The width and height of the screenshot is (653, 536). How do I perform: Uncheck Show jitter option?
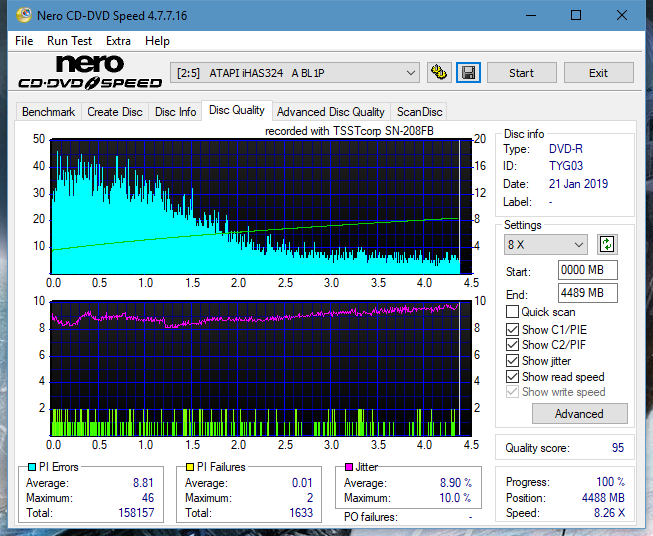(x=512, y=361)
